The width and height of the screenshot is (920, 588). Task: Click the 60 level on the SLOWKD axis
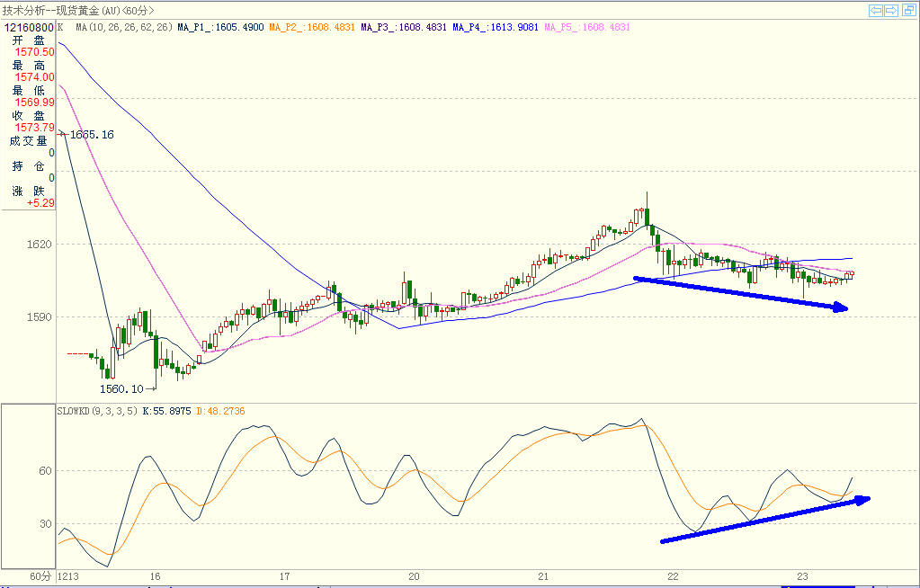(x=45, y=470)
